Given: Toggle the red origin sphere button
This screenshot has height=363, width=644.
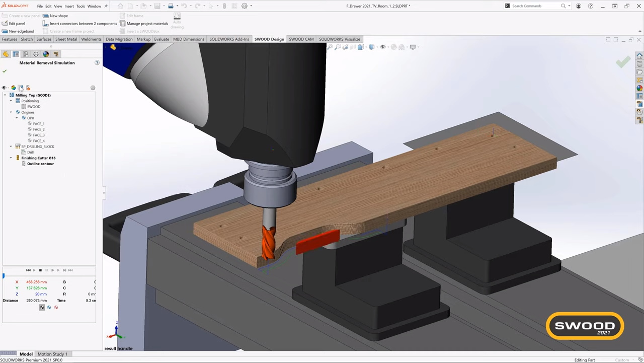Looking at the screenshot, I should 56,308.
